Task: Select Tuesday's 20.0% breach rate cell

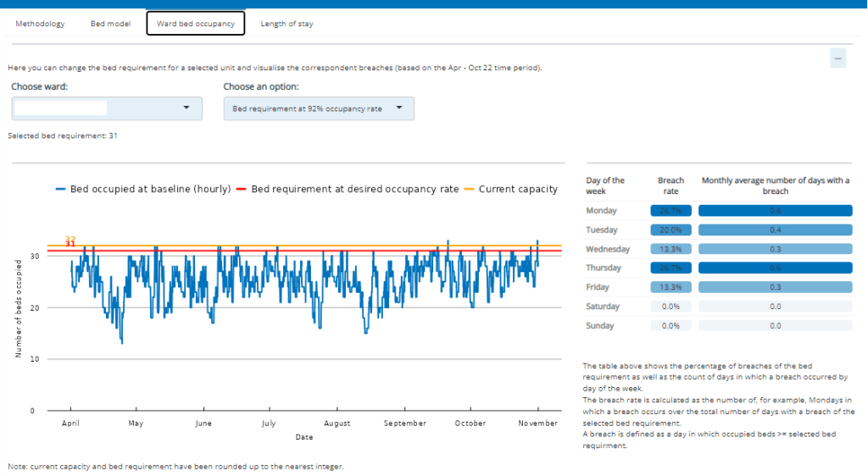Action: click(x=670, y=230)
